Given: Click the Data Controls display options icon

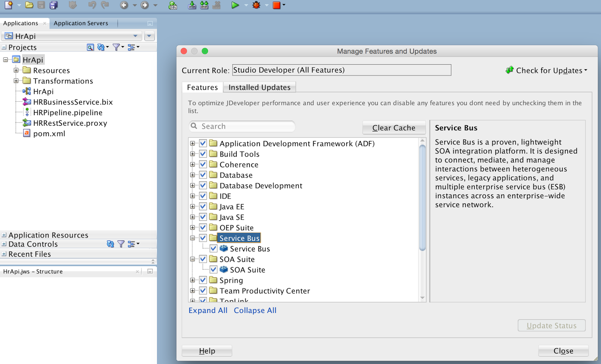Looking at the screenshot, I should pos(131,244).
